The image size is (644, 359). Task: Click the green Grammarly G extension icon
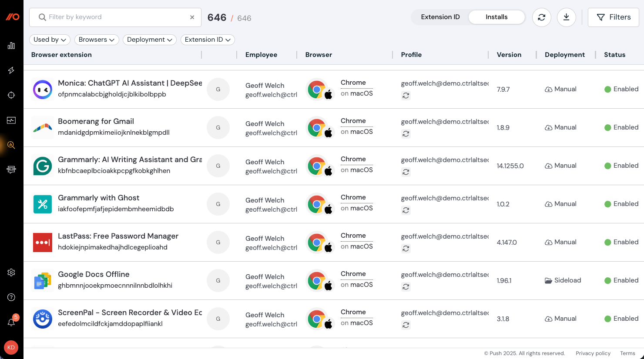(x=43, y=166)
